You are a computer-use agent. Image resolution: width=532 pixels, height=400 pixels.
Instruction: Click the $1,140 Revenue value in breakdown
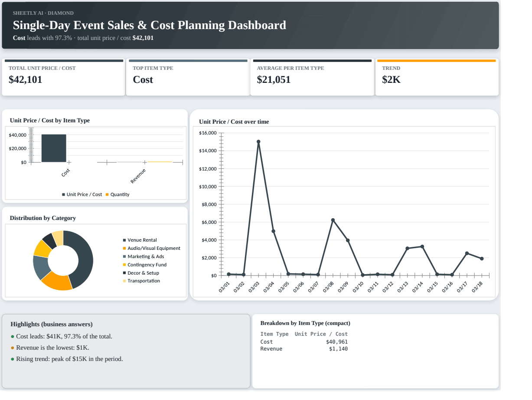click(338, 349)
